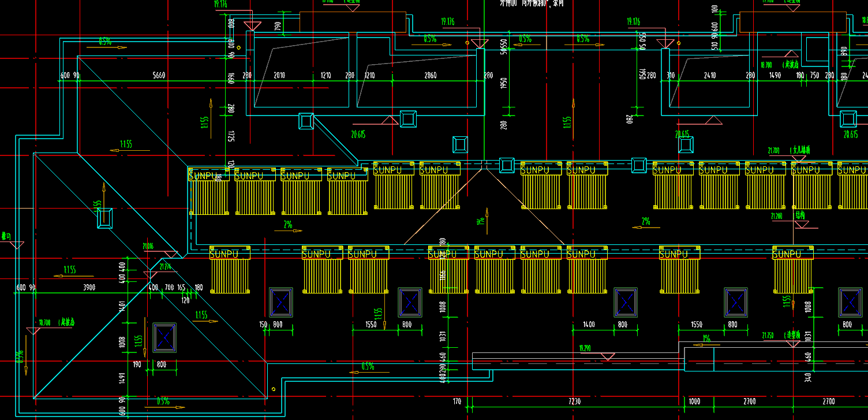
Task: Select the 7230 dimension text
Action: 575,402
